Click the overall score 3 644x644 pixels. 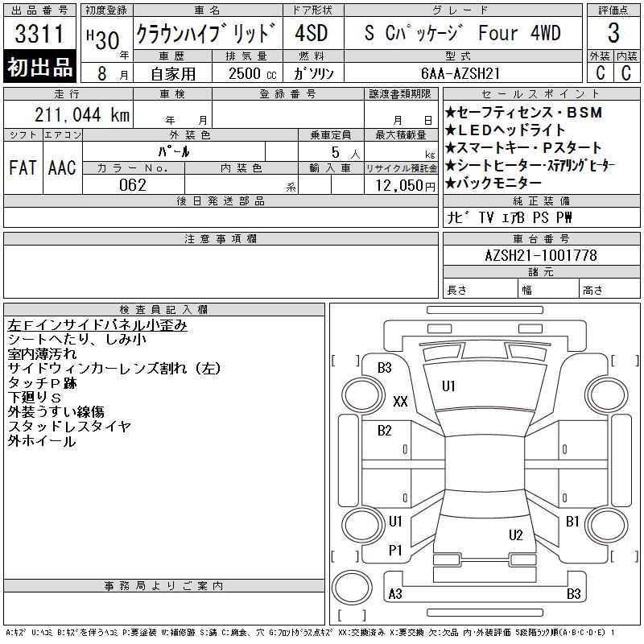point(613,33)
